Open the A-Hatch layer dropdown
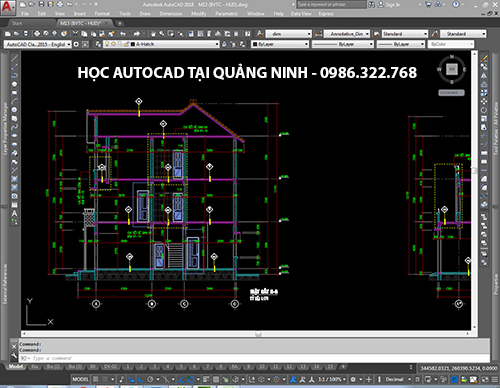 coord(161,44)
